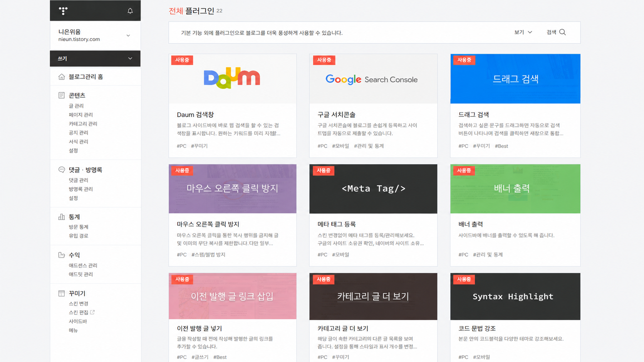Open the notification bell

click(130, 11)
